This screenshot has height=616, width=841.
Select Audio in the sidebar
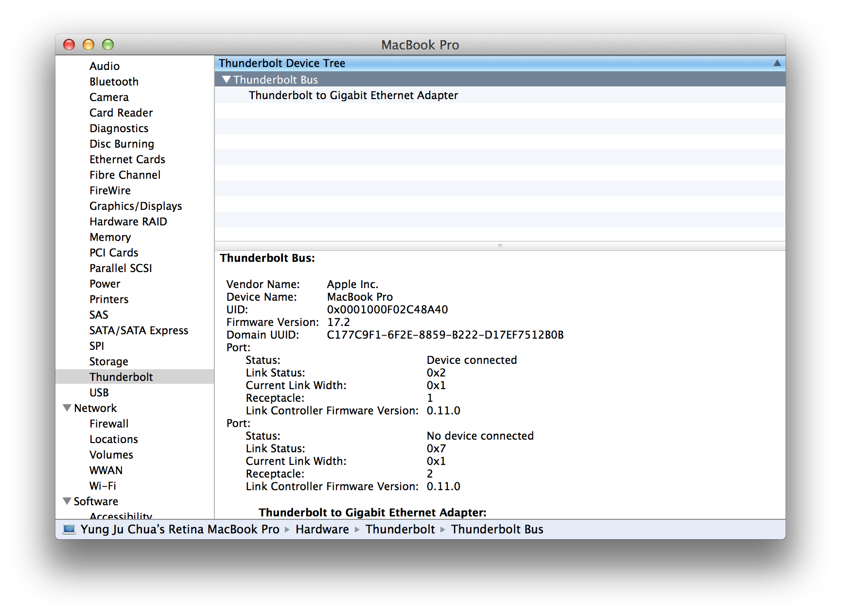tap(105, 66)
